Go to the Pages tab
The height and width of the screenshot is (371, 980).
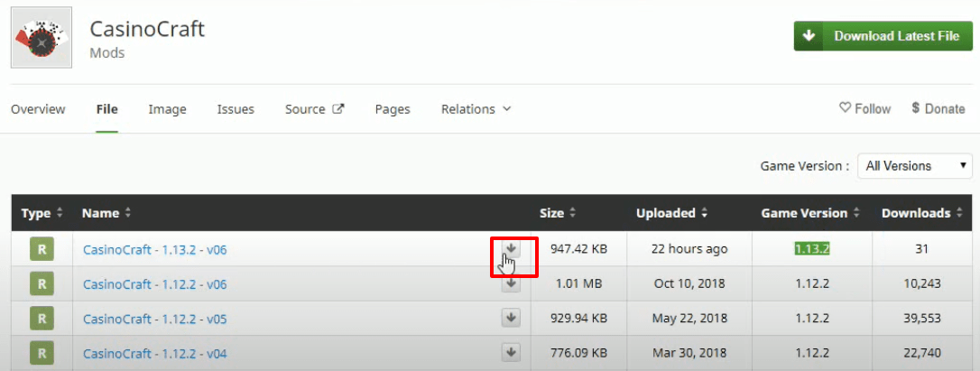[393, 109]
